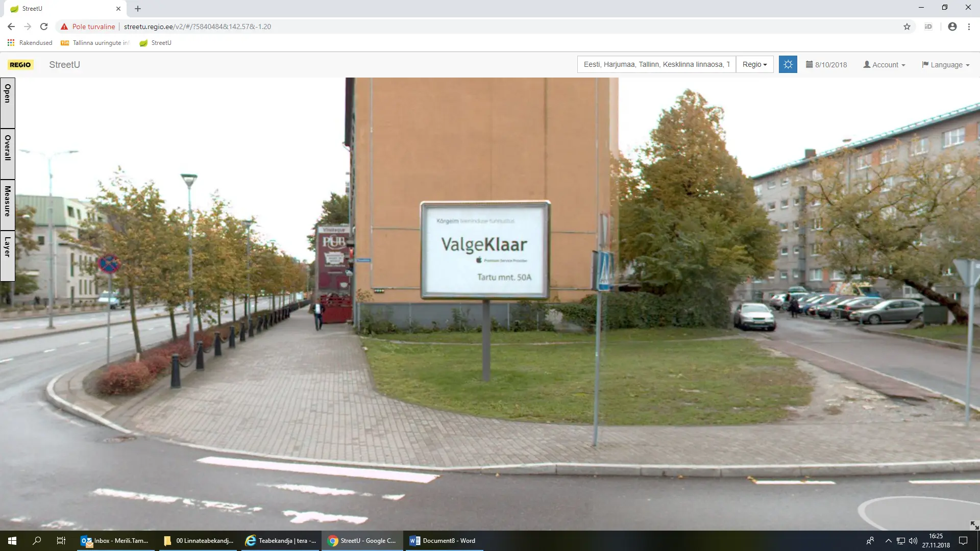This screenshot has height=551, width=980.
Task: Open the Chrome menu (three dots)
Action: [969, 27]
